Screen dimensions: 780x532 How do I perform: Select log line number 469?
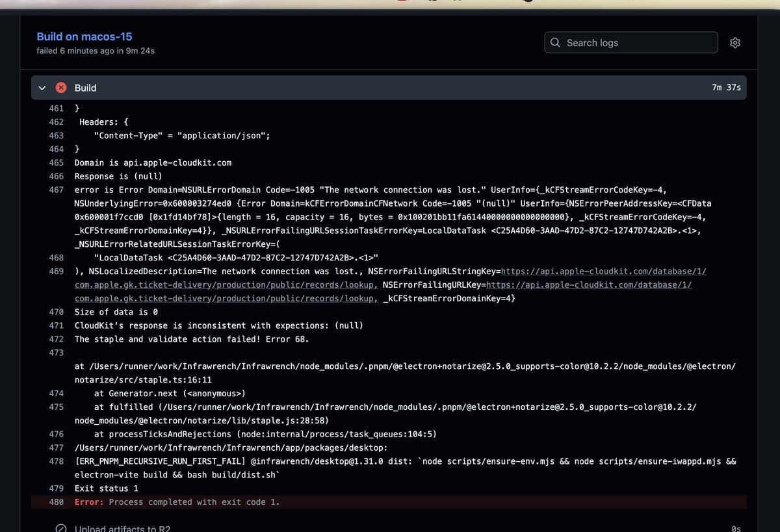coord(56,271)
